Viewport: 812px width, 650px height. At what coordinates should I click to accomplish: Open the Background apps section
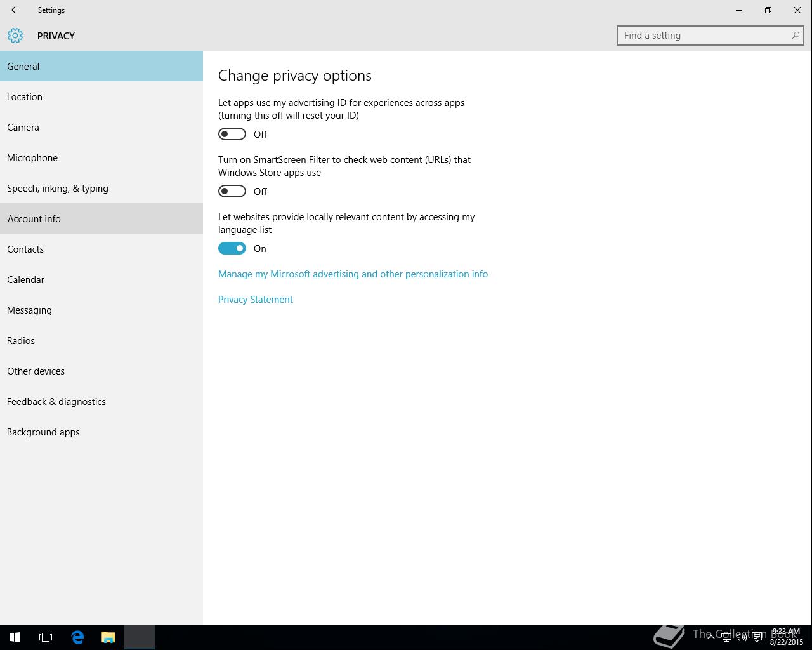click(101, 432)
